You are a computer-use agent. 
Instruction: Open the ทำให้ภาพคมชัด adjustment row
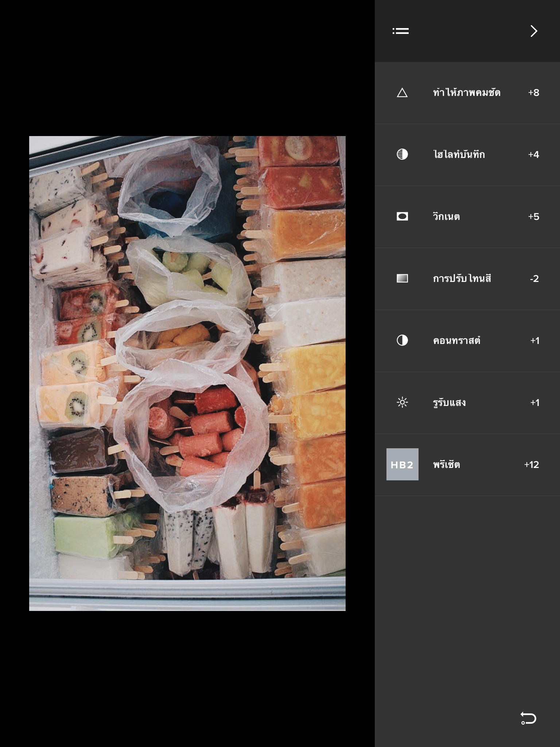(467, 93)
